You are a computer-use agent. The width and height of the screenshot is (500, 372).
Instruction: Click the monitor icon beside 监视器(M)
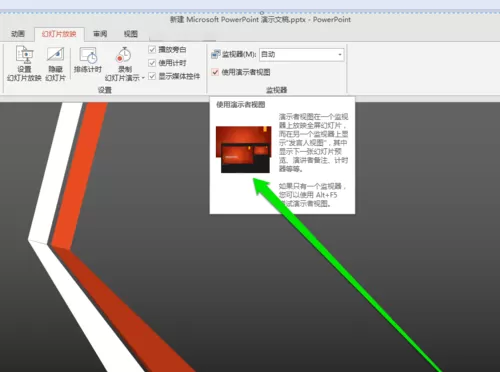[216, 54]
